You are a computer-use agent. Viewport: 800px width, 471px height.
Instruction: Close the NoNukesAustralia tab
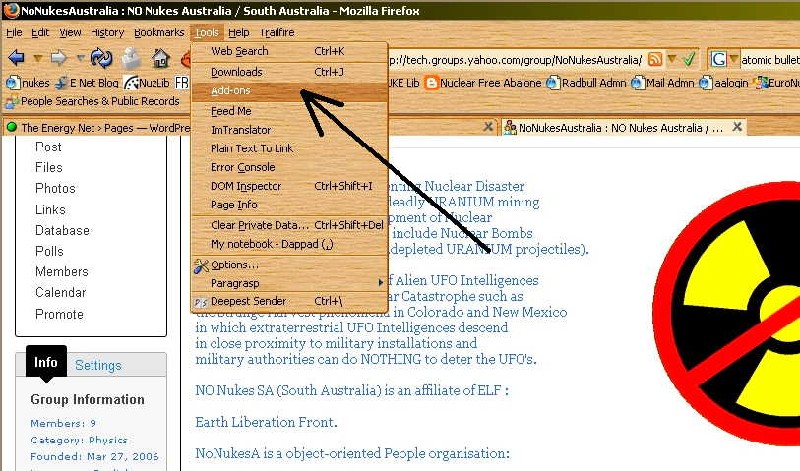point(737,127)
